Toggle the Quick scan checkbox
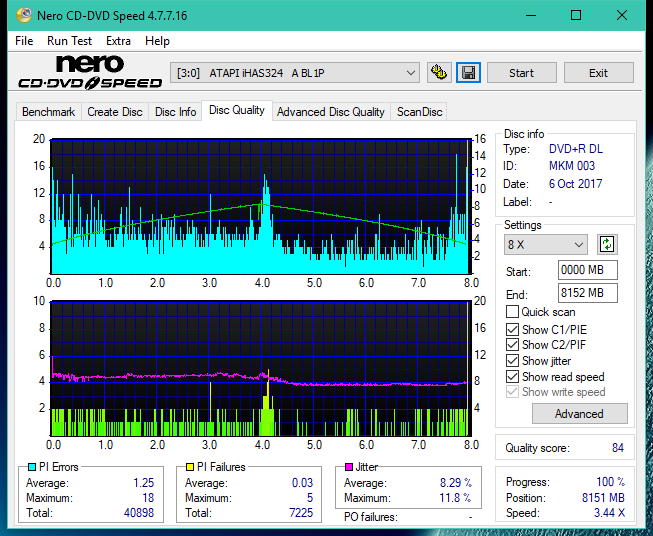Image resolution: width=653 pixels, height=536 pixels. [512, 312]
